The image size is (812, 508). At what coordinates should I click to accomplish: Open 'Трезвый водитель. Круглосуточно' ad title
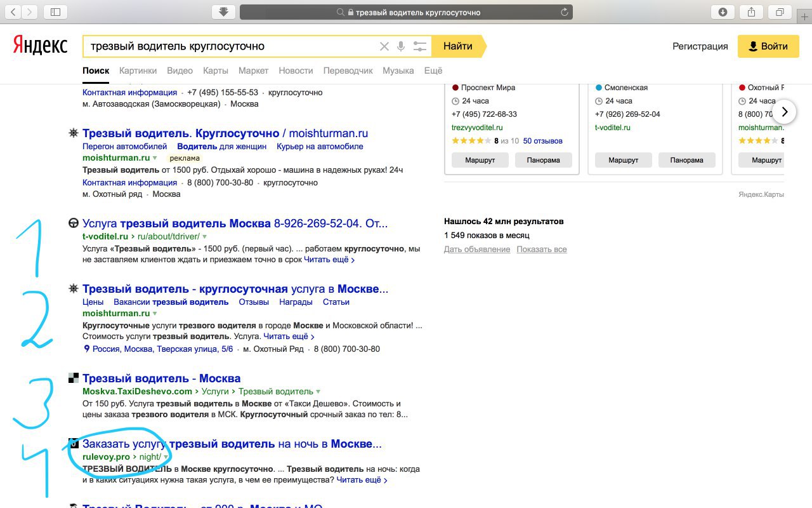coord(225,133)
